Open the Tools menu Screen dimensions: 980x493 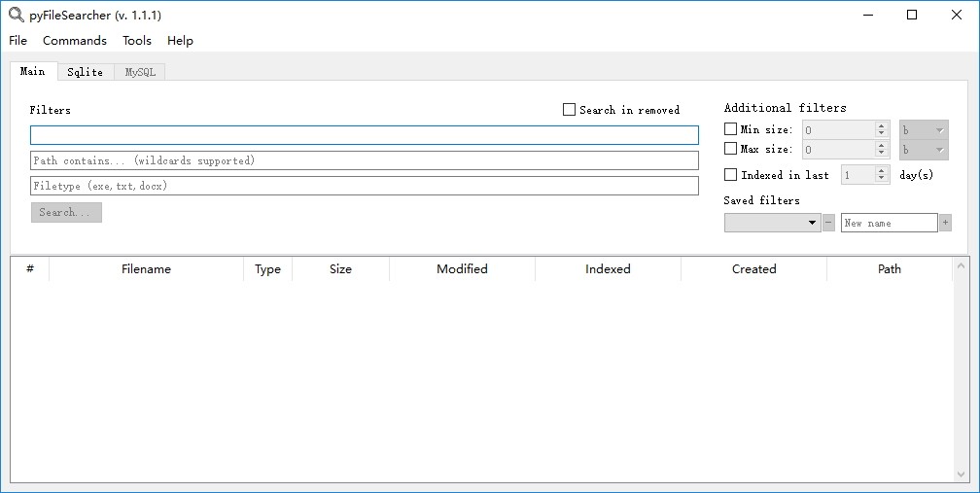pyautogui.click(x=137, y=41)
